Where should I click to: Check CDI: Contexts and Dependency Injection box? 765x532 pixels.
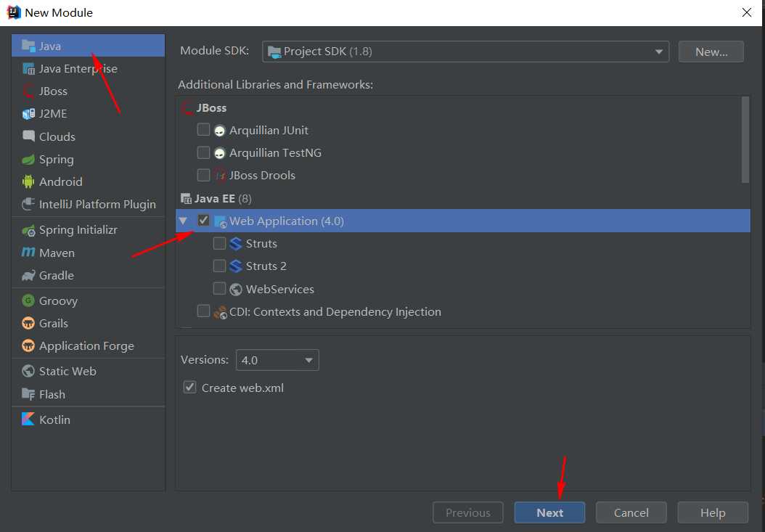tap(203, 311)
